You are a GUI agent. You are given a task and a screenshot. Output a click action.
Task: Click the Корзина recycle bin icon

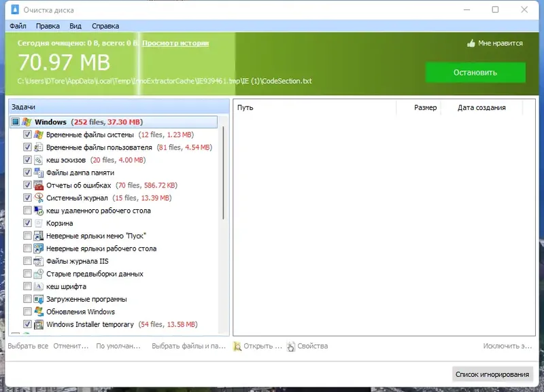coord(39,223)
